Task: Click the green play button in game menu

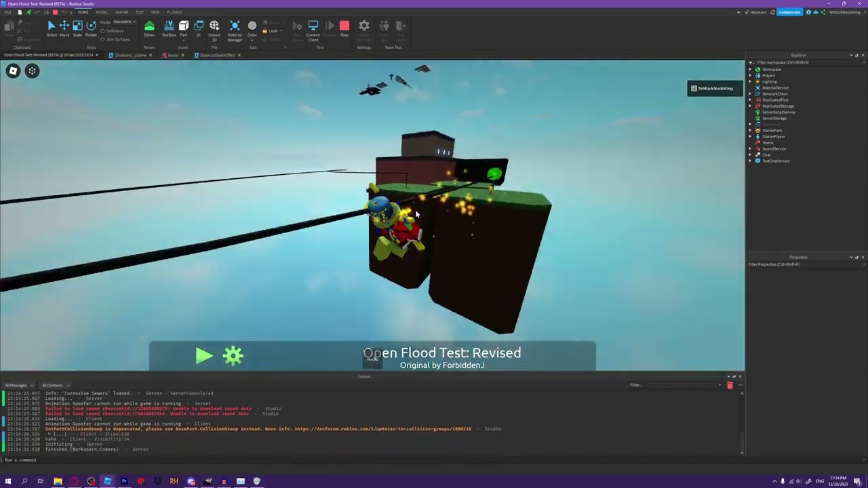Action: [x=203, y=355]
